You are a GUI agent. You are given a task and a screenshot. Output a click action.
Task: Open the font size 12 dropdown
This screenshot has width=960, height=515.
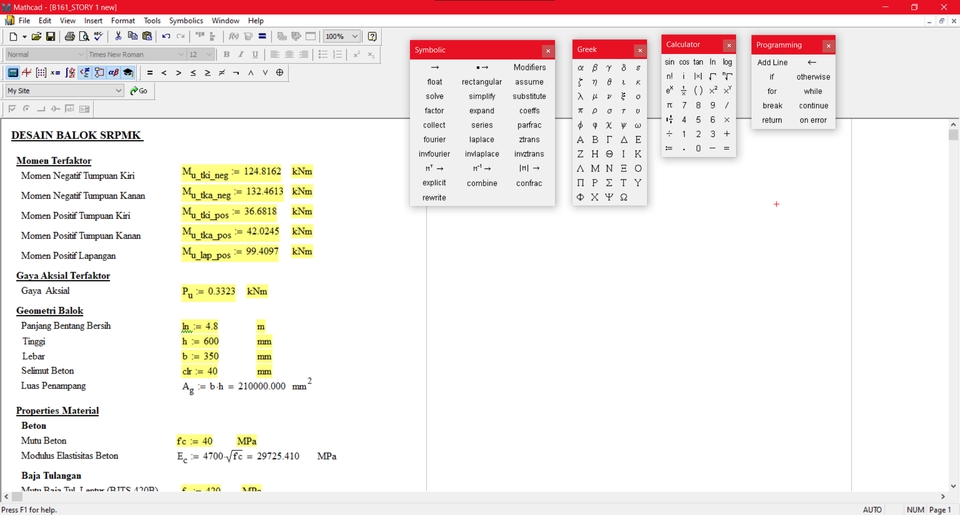209,55
